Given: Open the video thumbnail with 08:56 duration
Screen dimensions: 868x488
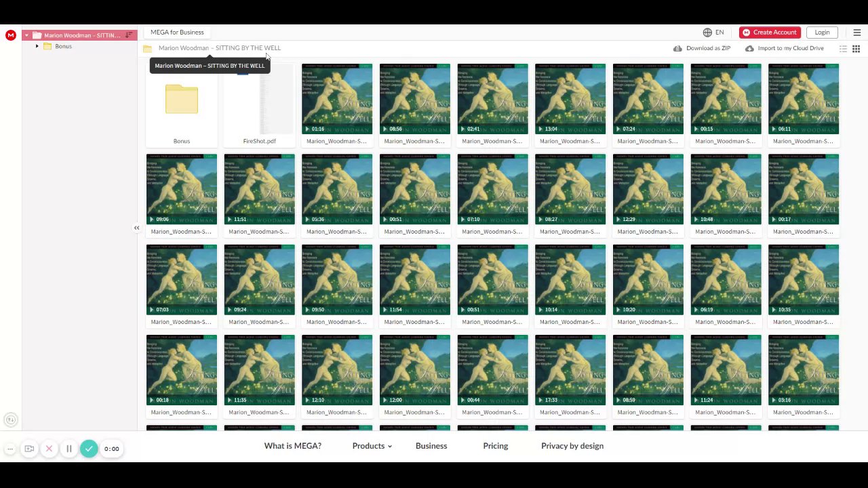Looking at the screenshot, I should (x=415, y=104).
